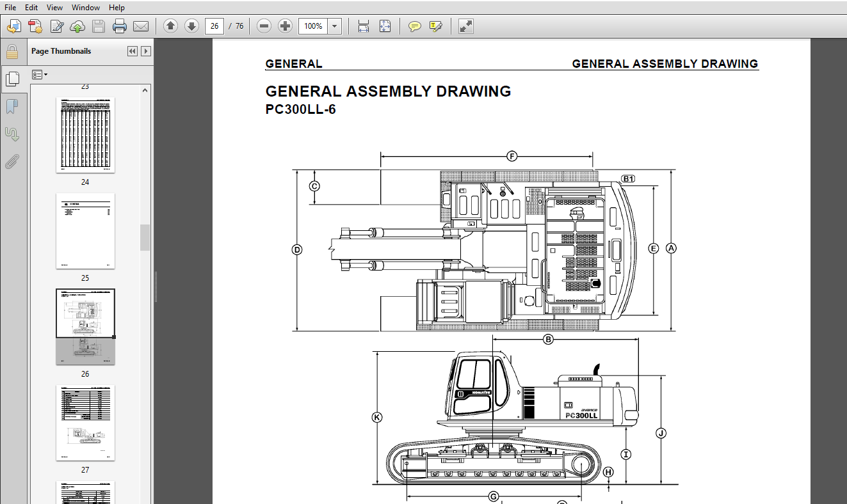Click the thumbnails scrollbar up arrow

tap(145, 91)
